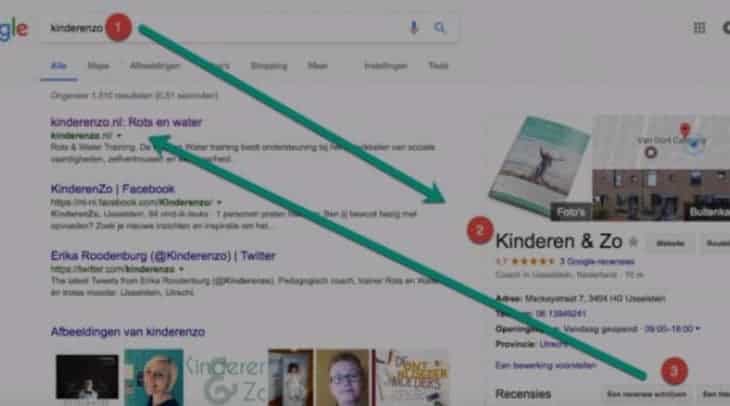Click the Een review schrijven button
Screen dimensions: 730x406
(x=647, y=394)
